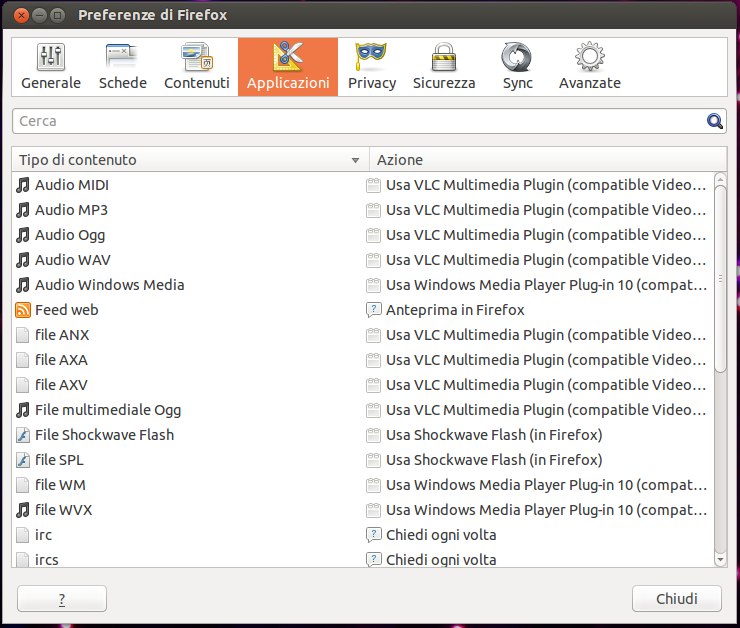Viewport: 740px width, 628px height.
Task: Click the file AXV document icon
Action: pyautogui.click(x=23, y=385)
